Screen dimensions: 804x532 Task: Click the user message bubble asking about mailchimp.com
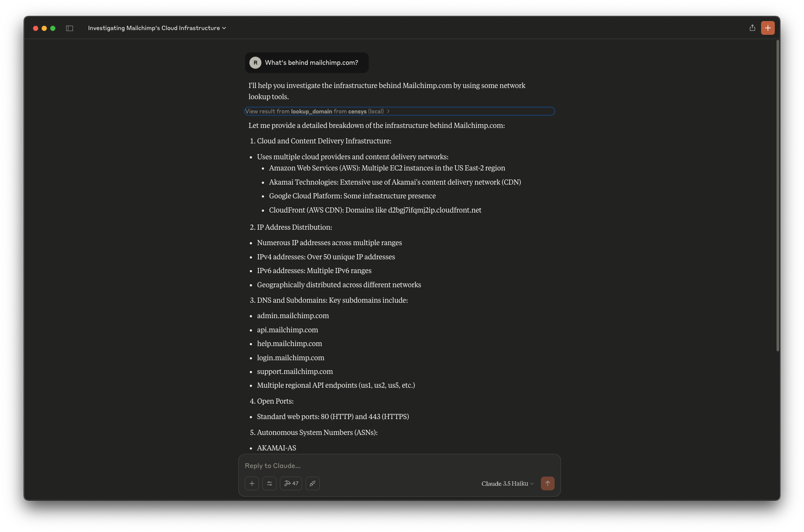[306, 63]
